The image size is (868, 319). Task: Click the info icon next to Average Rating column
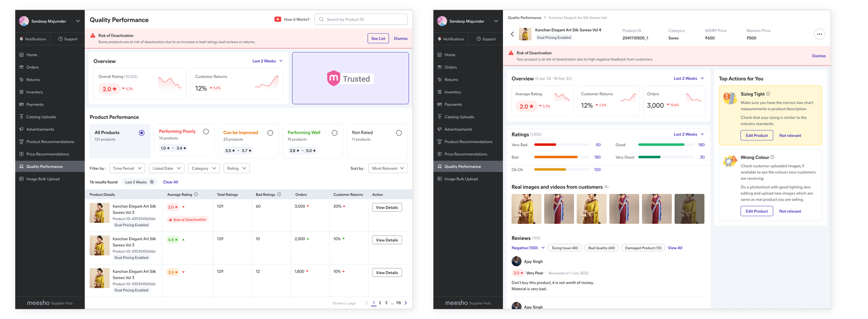tap(196, 194)
